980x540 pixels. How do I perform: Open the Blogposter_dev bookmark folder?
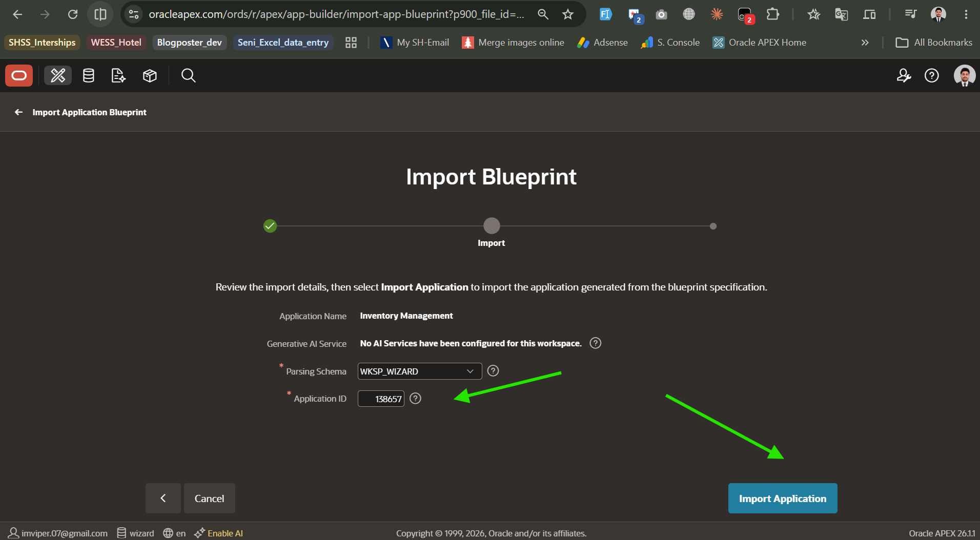pos(189,43)
